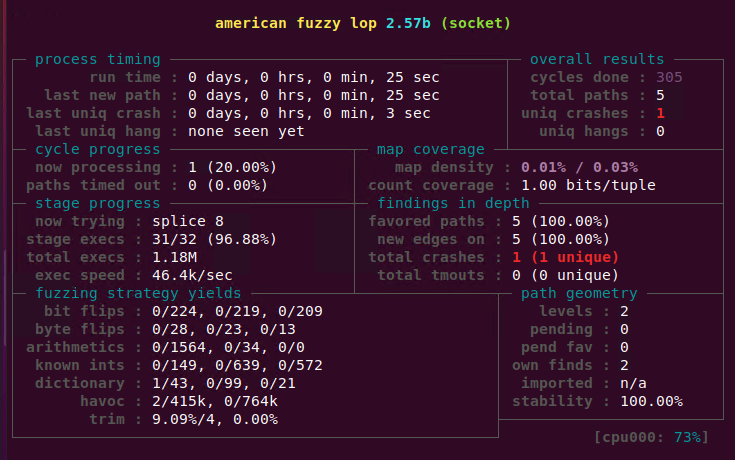
Task: Click the 'fuzzing strategy yields' section header
Action: click(x=138, y=293)
